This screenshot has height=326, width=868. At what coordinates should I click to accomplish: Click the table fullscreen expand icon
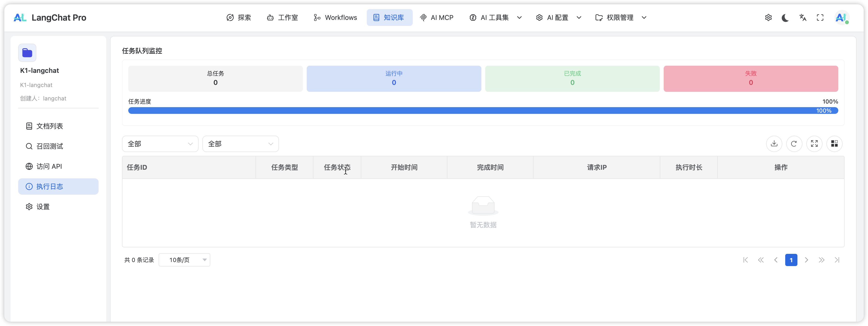pos(814,144)
